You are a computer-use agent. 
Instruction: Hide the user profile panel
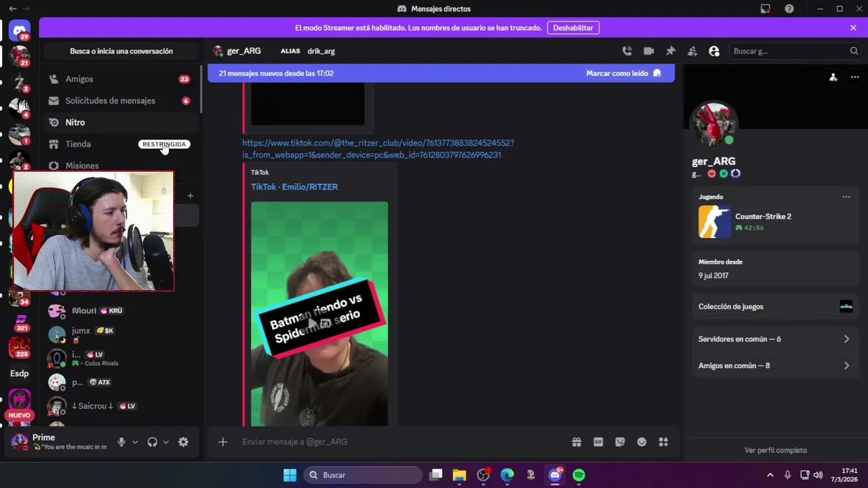714,51
